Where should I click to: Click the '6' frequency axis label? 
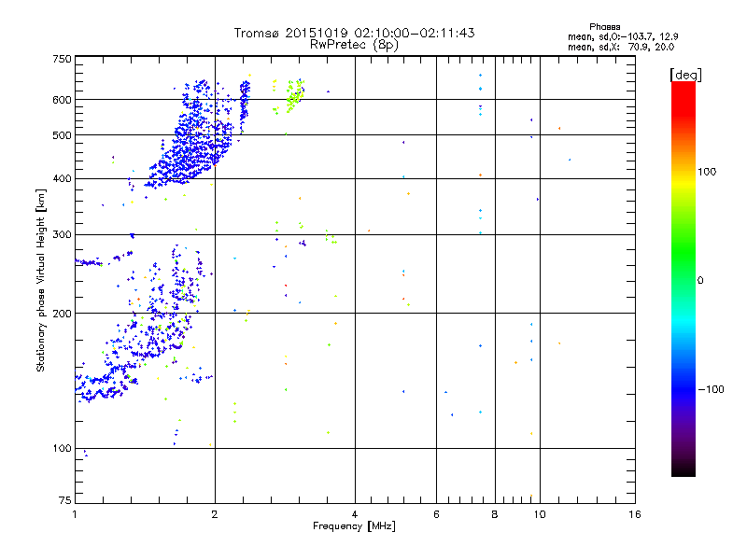tap(436, 514)
